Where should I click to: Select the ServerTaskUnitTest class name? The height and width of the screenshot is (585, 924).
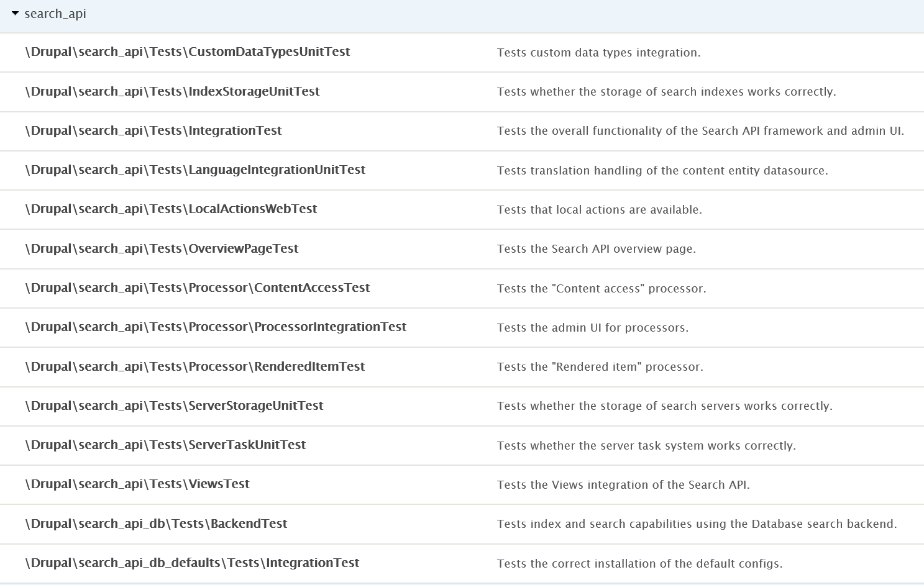(x=165, y=445)
